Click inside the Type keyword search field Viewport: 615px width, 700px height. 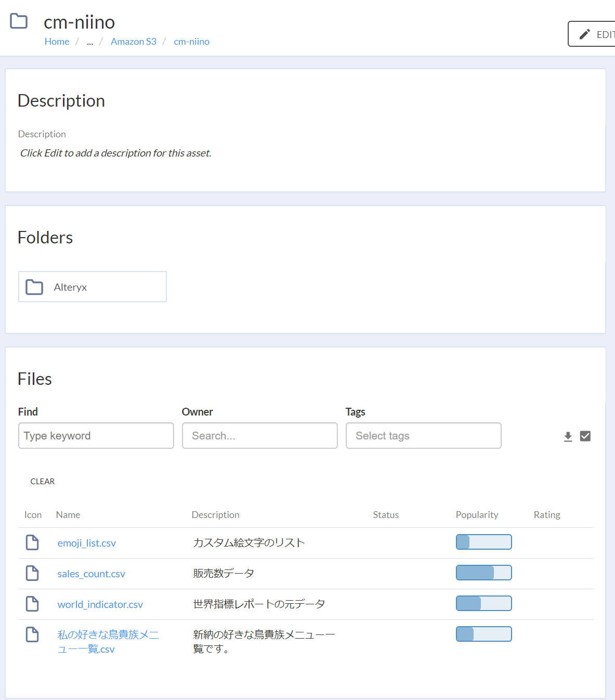pos(96,435)
